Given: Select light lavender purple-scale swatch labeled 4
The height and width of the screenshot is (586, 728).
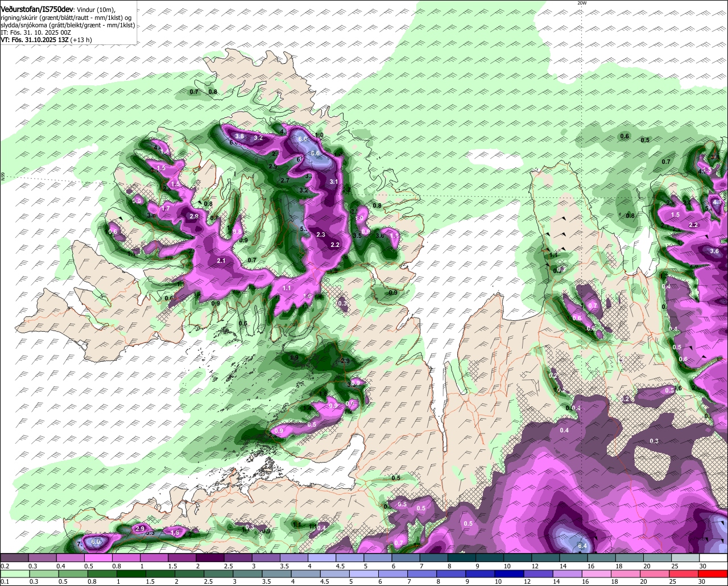Looking at the screenshot, I should click(322, 558).
